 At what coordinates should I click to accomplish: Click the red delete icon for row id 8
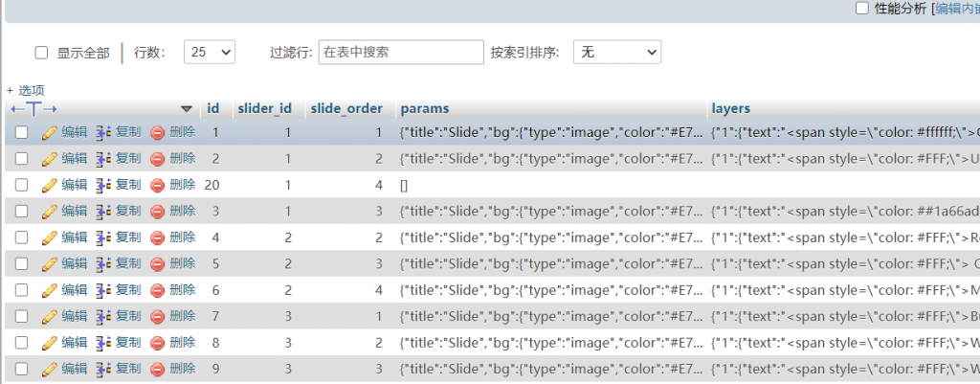(x=157, y=342)
